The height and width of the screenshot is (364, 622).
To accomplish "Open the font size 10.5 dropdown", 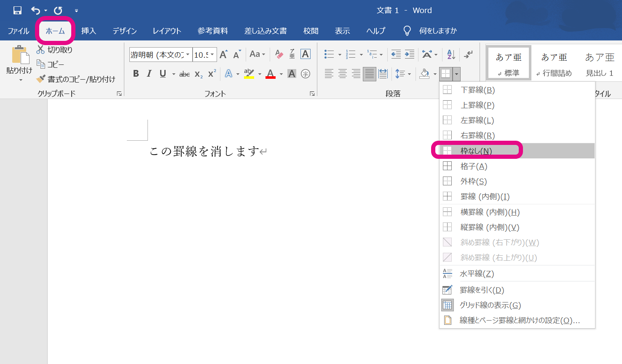I will click(212, 55).
